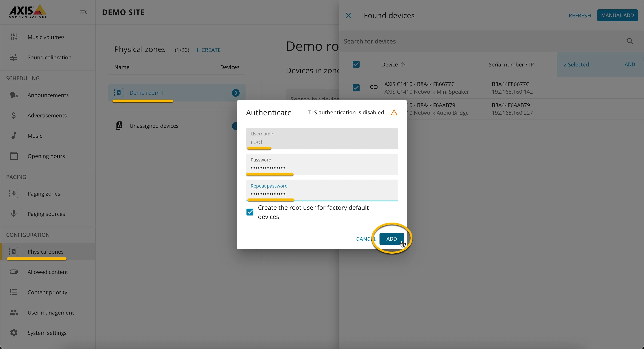Image resolution: width=644 pixels, height=349 pixels.
Task: Click the Serial number / IP column header
Action: 511,64
